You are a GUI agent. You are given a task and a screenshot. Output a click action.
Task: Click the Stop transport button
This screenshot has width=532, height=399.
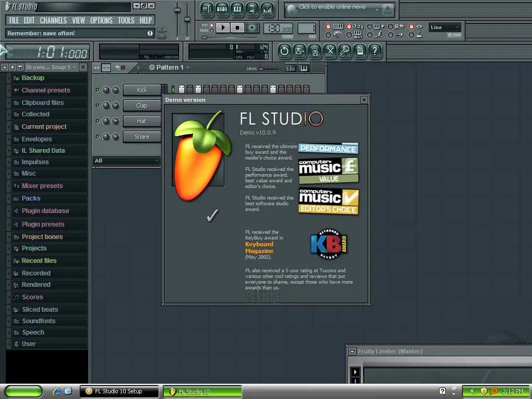pos(237,28)
